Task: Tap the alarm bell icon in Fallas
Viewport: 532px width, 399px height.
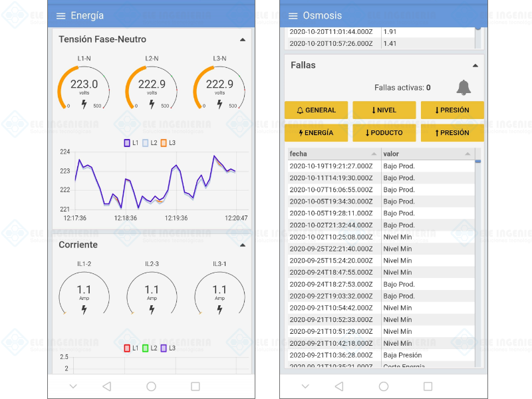Action: [x=464, y=87]
